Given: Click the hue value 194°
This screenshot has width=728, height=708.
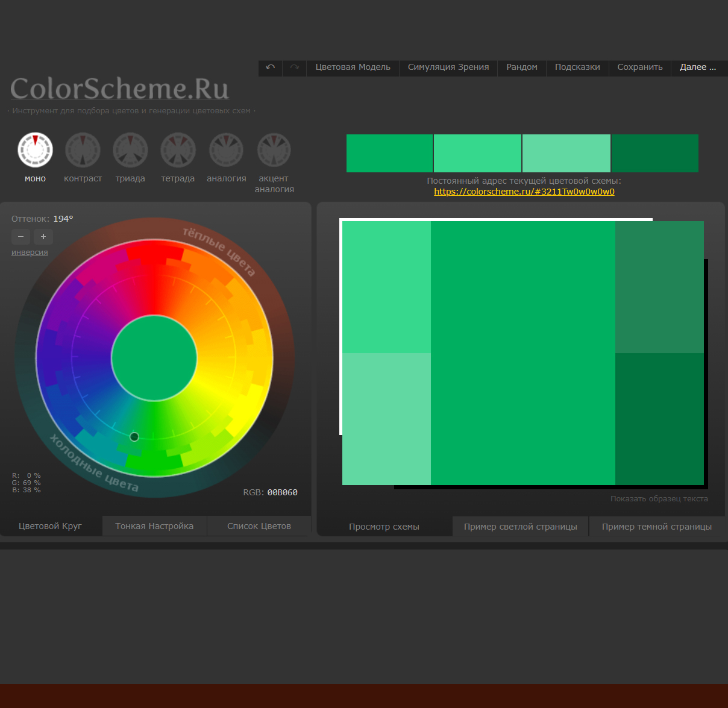Looking at the screenshot, I should coord(63,219).
